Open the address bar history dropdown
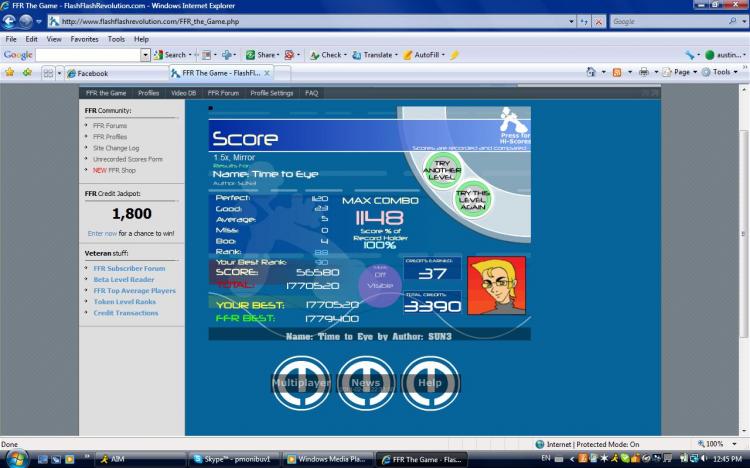Viewport: 750px width, 468px height. (x=571, y=22)
